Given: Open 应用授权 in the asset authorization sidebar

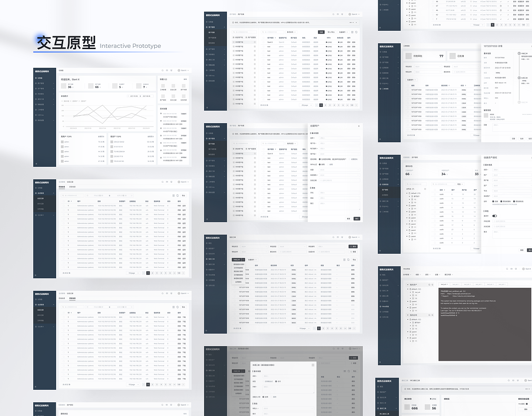Looking at the screenshot, I should click(x=385, y=195).
